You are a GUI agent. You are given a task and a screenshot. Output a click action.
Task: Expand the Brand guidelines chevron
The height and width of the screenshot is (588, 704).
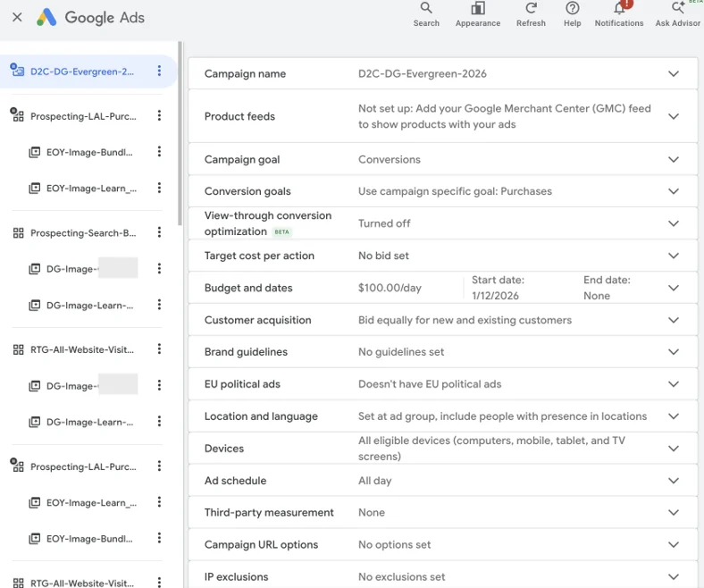pos(673,352)
